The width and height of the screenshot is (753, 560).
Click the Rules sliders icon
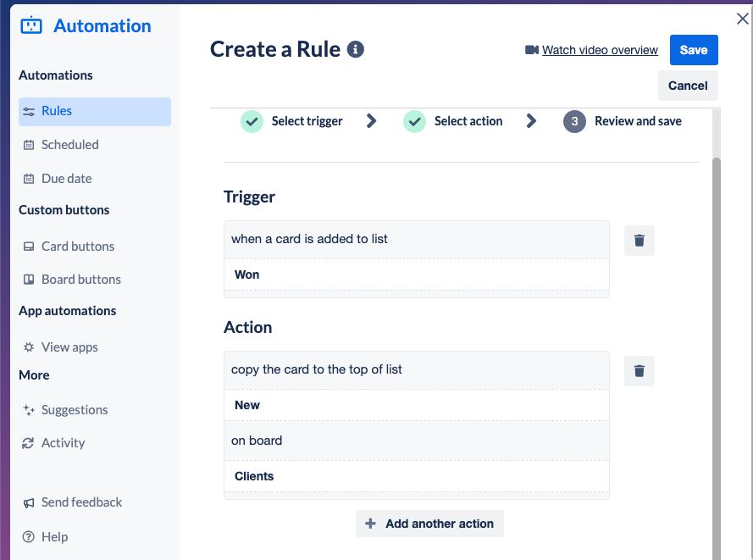coord(29,112)
